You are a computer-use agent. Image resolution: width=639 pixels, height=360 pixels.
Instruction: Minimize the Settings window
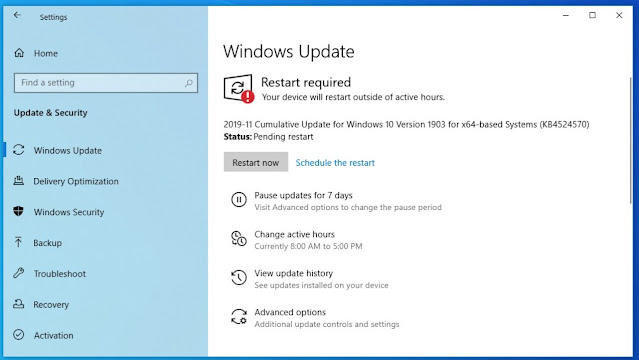coord(566,15)
